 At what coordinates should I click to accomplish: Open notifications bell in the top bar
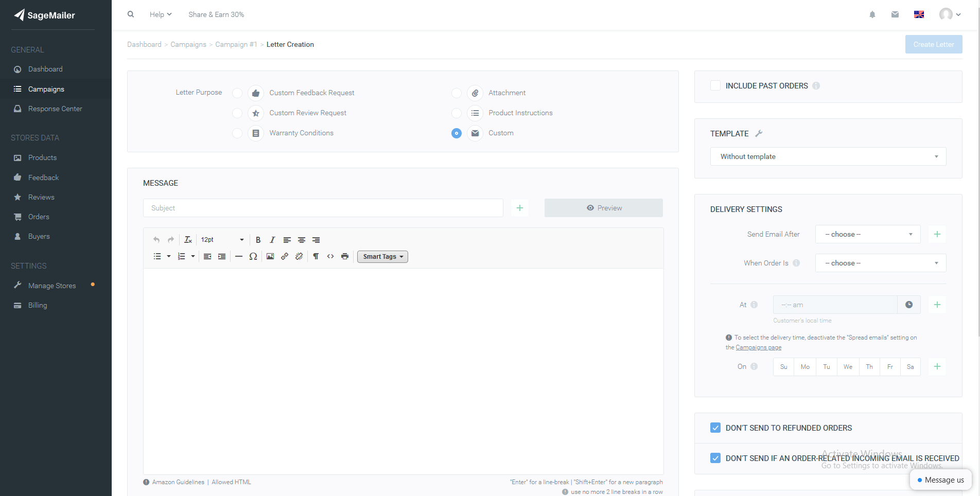tap(872, 14)
